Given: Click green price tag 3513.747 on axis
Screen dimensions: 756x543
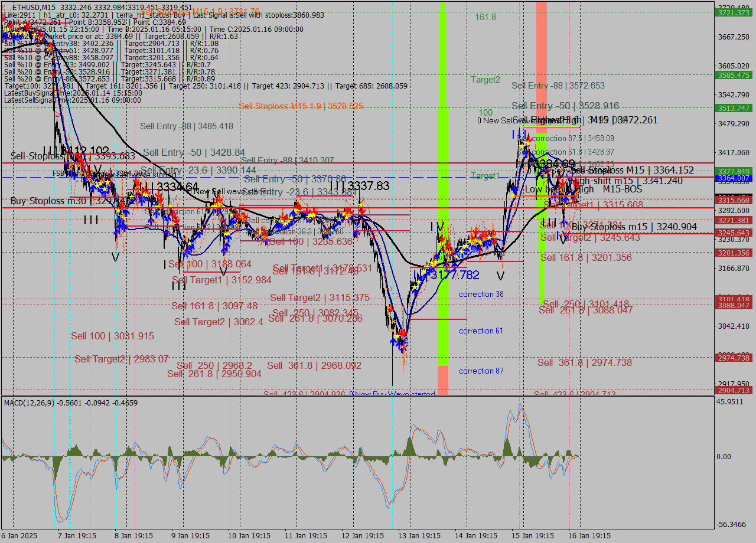Looking at the screenshot, I should [733, 108].
